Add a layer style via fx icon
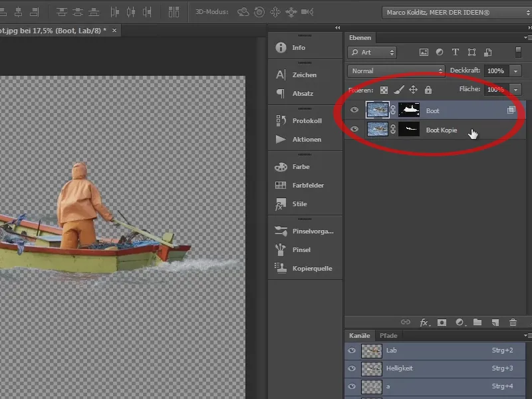 (x=424, y=323)
